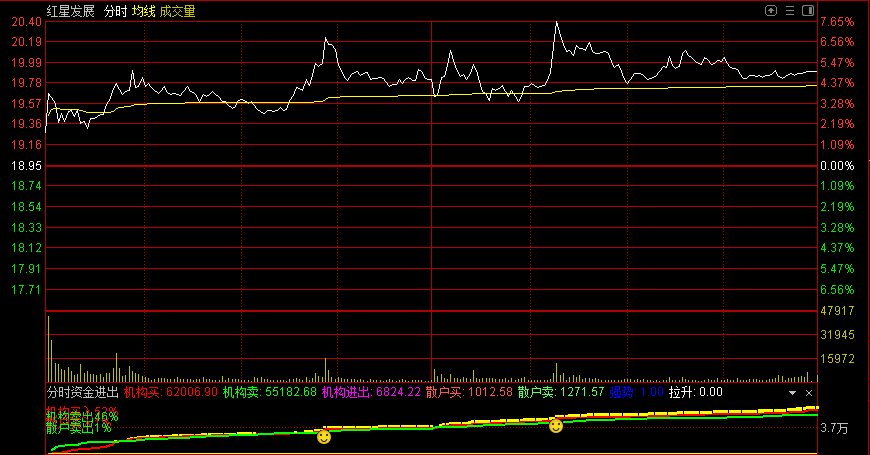The image size is (870, 455).
Task: Open the 分时资金进出 indicator title
Action: 83,393
